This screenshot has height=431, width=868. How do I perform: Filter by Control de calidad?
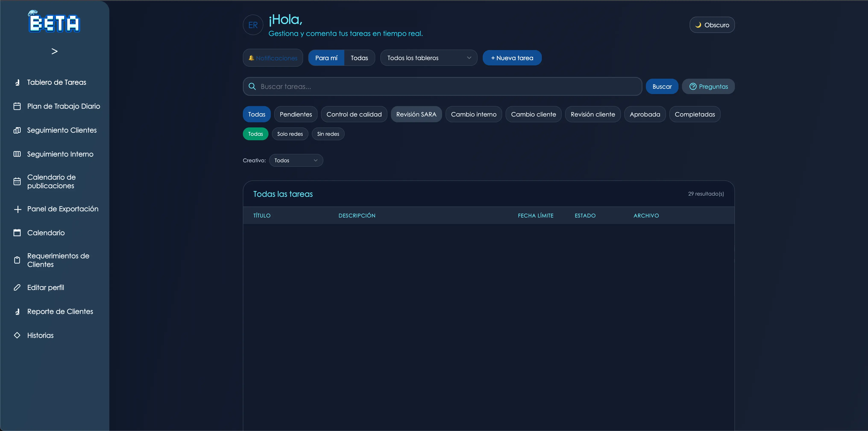[x=354, y=114]
